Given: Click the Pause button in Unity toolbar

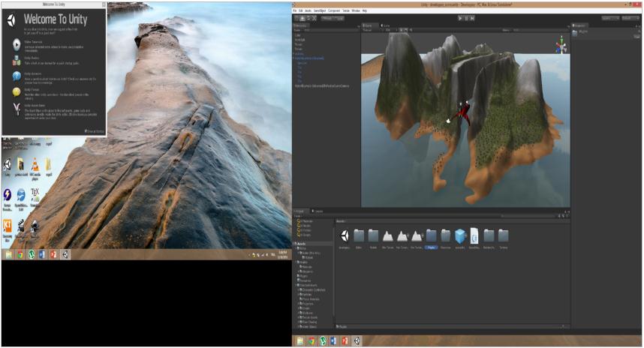Looking at the screenshot, I should tap(466, 18).
